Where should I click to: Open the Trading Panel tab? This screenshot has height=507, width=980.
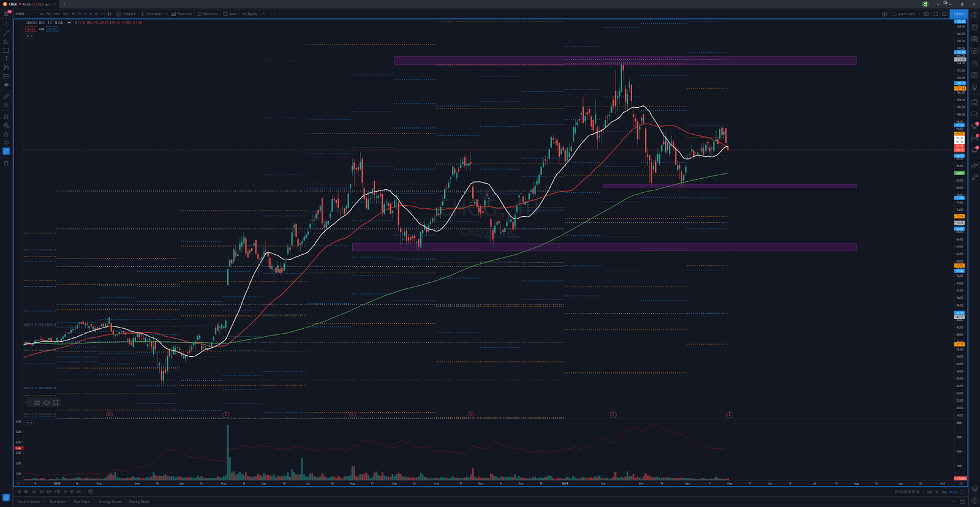pyautogui.click(x=138, y=501)
